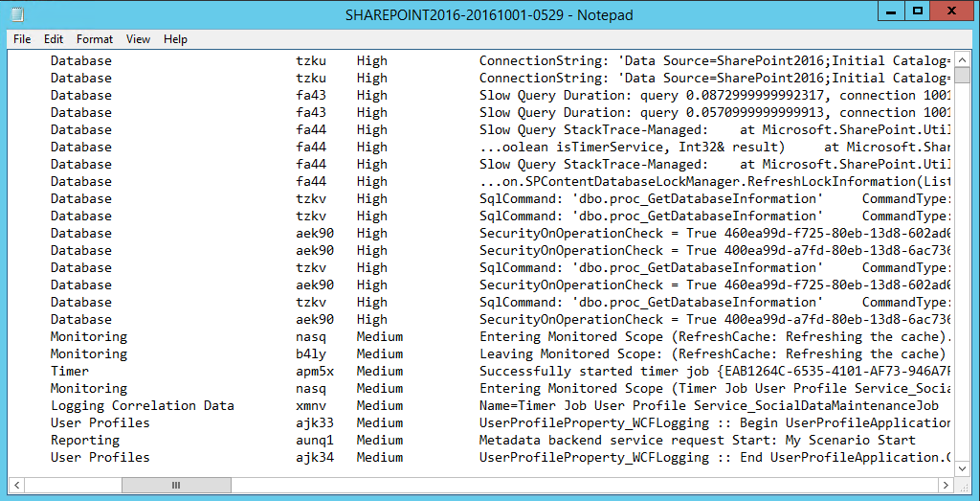Open the Help menu

click(176, 38)
